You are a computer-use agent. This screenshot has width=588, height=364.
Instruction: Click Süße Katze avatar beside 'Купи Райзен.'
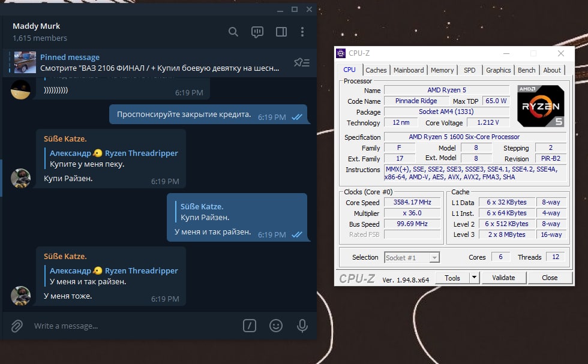click(20, 178)
